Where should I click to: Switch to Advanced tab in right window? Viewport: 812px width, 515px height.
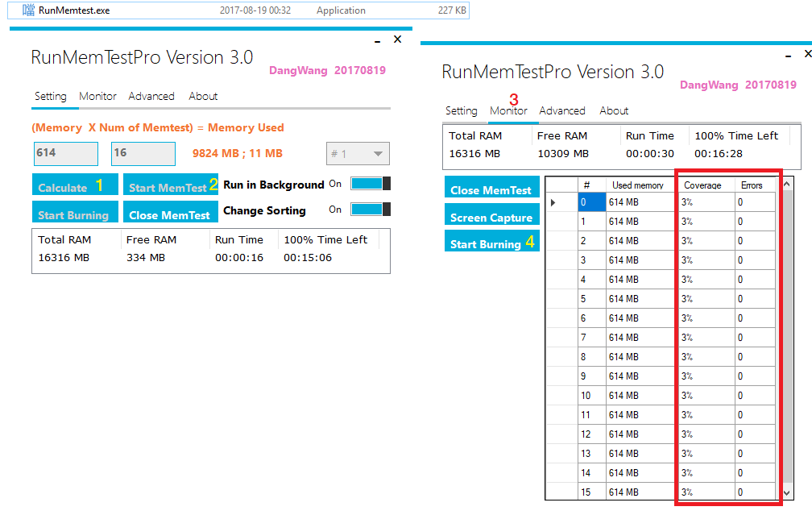coord(562,111)
